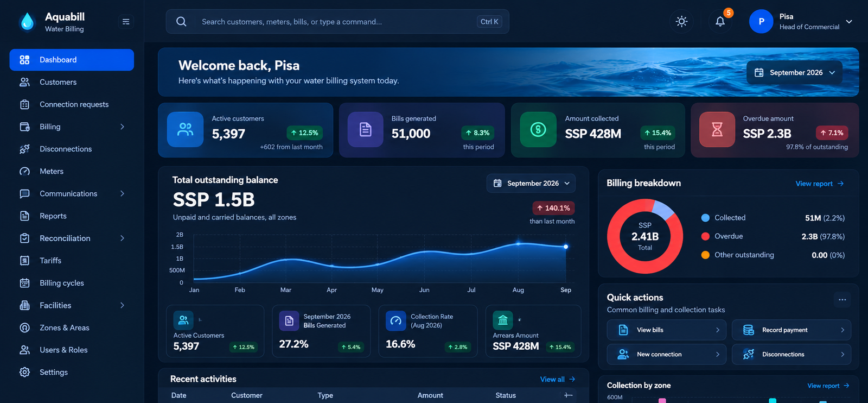Click the Billing cycles calendar icon
The height and width of the screenshot is (403, 868).
(x=24, y=283)
